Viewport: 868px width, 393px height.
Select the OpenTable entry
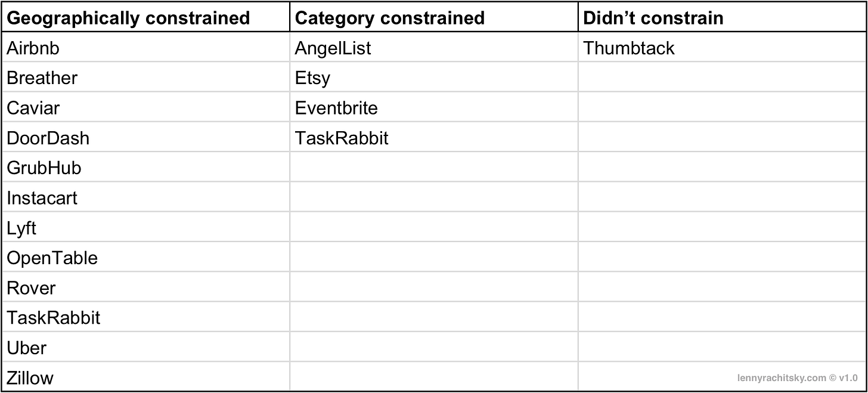(145, 256)
